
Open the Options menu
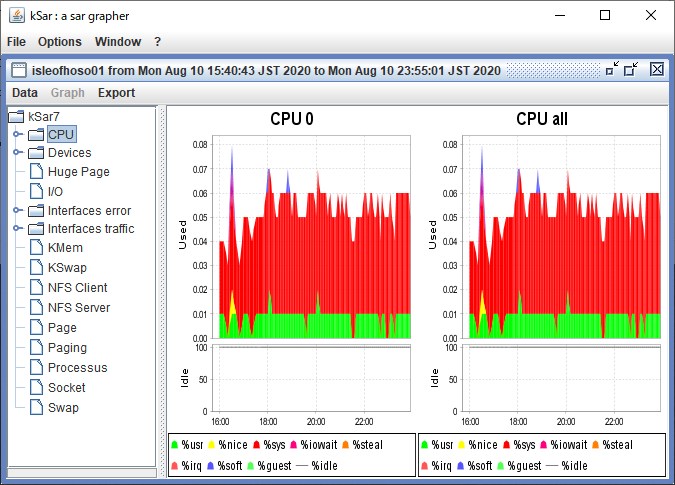[x=59, y=42]
